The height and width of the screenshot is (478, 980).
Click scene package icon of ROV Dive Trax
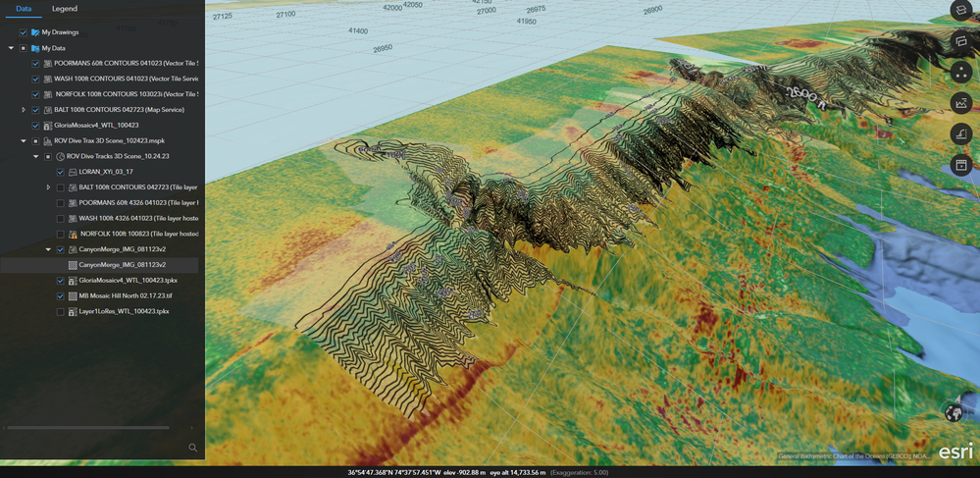tap(47, 140)
